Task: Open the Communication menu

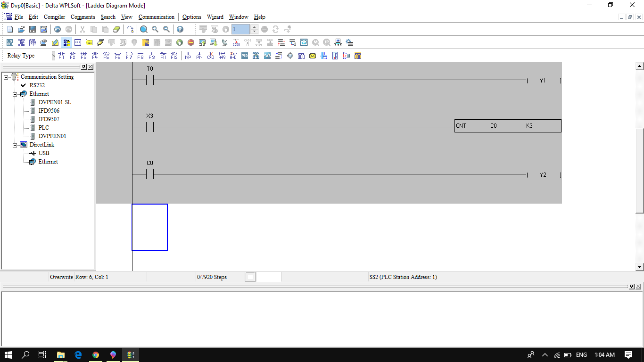Action: (x=157, y=17)
